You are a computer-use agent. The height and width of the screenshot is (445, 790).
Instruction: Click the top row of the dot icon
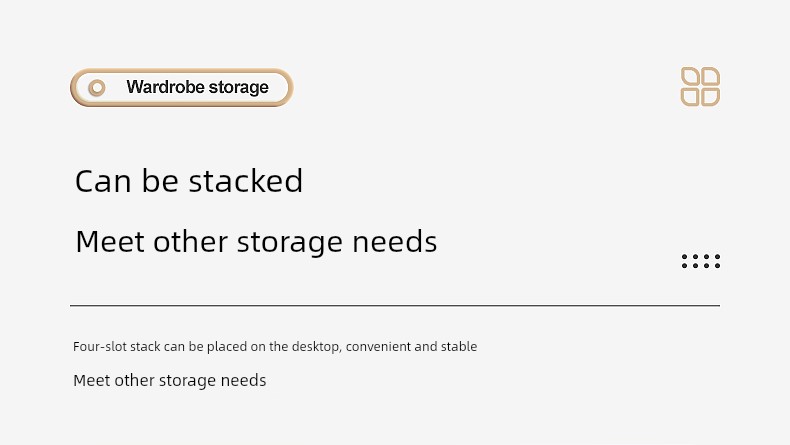pyautogui.click(x=701, y=257)
